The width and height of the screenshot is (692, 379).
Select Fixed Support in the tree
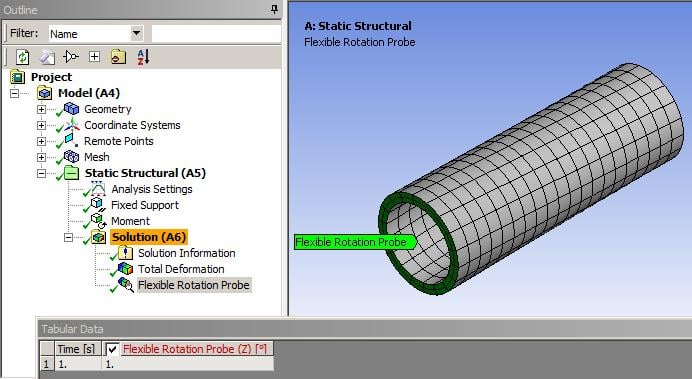point(145,205)
